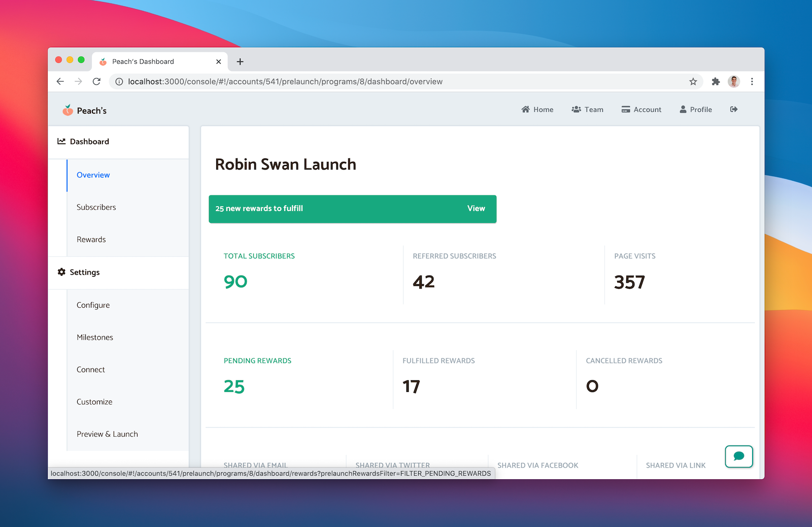Click Pending Rewards count 25
The width and height of the screenshot is (812, 527).
[x=234, y=386]
